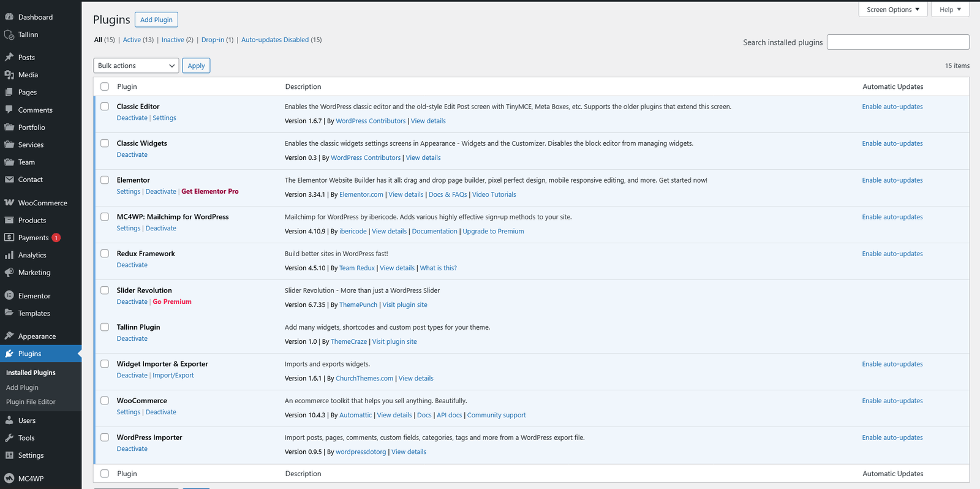Click the Comments speech bubble icon
Viewport: 980px width, 489px height.
click(x=9, y=110)
